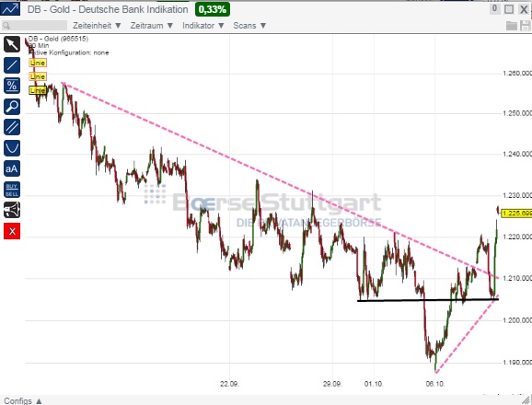Expand the Configs panel

pyautogui.click(x=23, y=400)
